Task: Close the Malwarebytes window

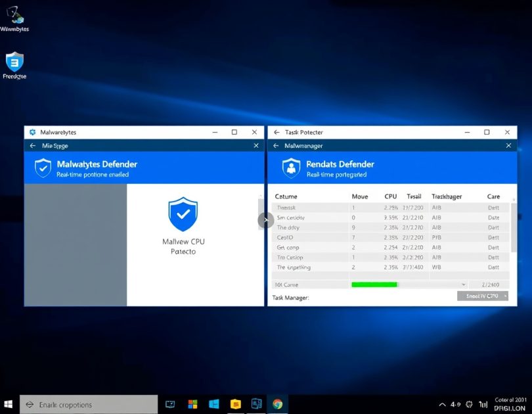Action: [x=254, y=132]
